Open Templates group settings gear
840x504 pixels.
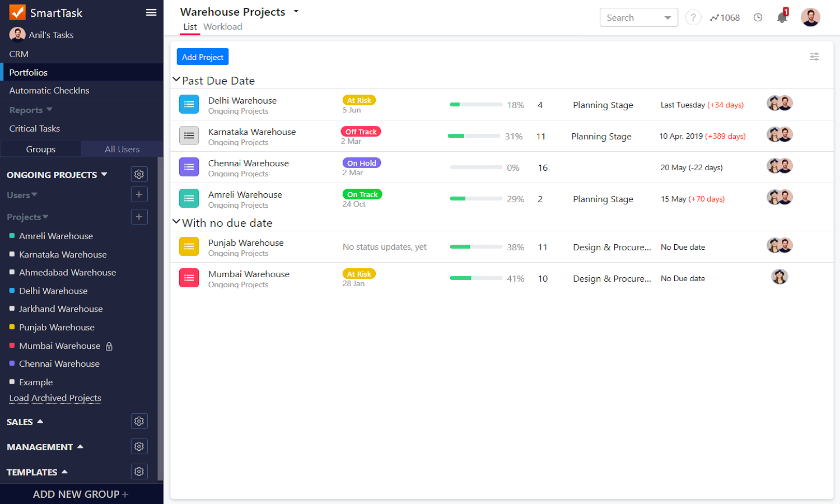pos(139,472)
